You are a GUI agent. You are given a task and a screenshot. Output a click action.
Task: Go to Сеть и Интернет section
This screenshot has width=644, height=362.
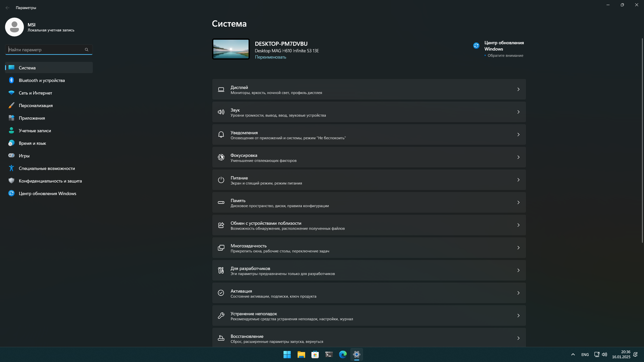pos(49,93)
